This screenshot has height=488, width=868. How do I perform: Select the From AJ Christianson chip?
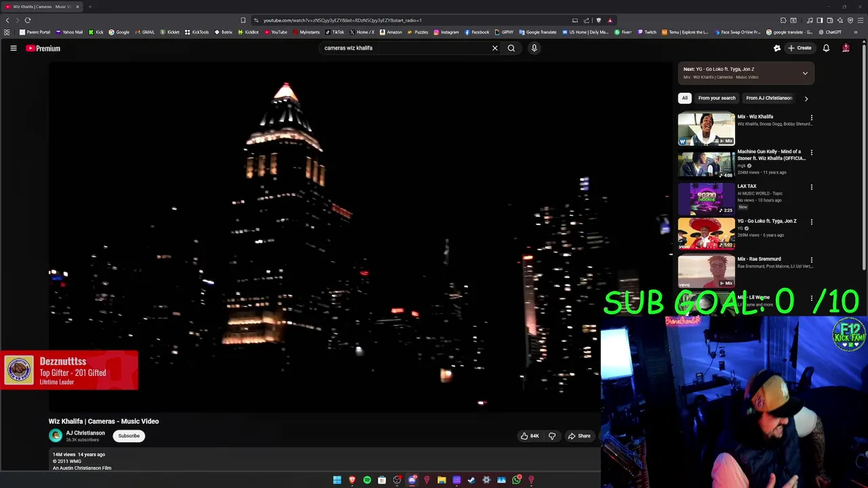point(769,98)
